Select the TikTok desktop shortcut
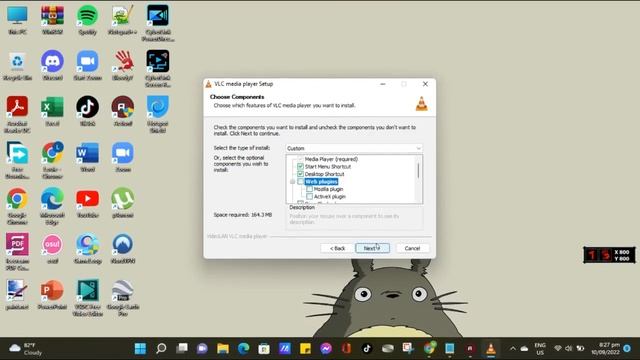 87,112
